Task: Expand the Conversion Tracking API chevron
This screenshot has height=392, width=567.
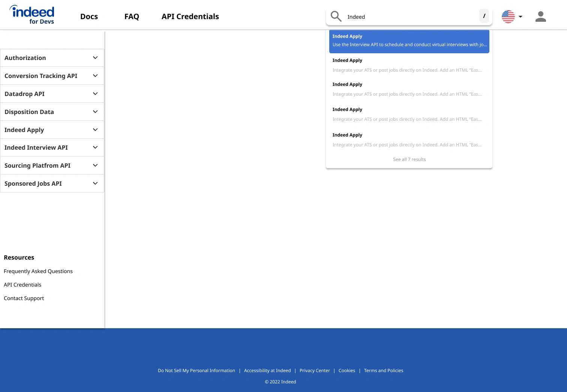Action: click(95, 76)
